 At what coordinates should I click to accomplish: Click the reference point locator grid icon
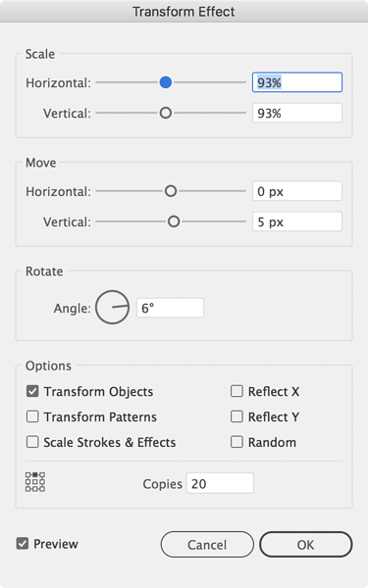click(x=35, y=482)
